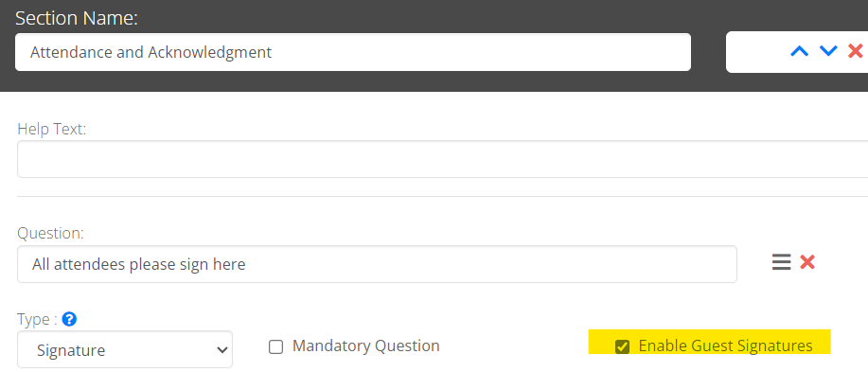Uncheck the Enable Guest Signatures checkbox
This screenshot has height=372, width=868.
click(x=622, y=347)
